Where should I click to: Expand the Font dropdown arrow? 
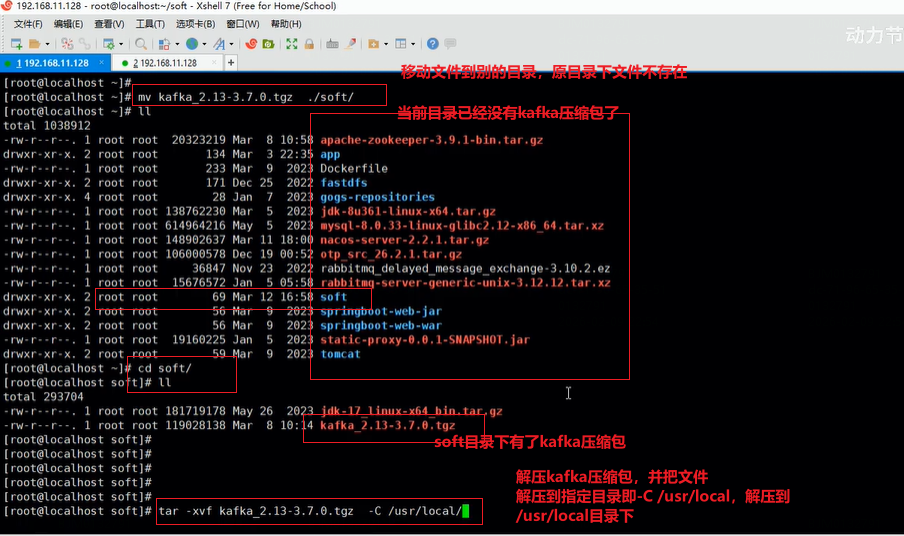click(x=231, y=44)
